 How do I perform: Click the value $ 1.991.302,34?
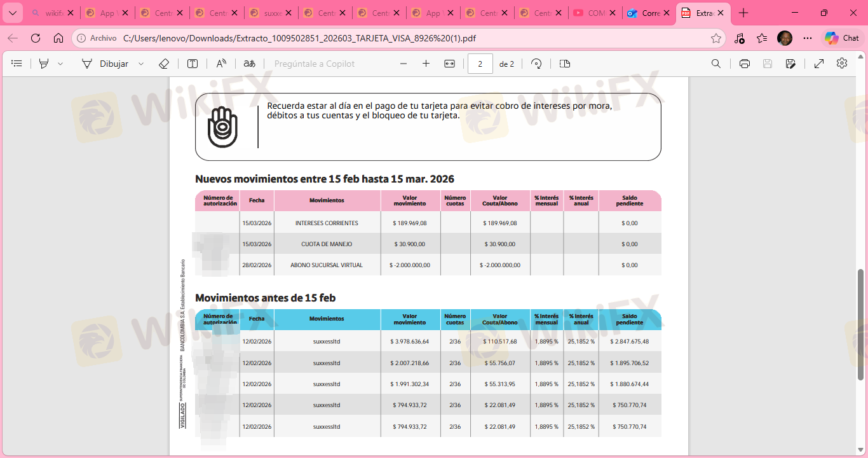[x=410, y=384]
